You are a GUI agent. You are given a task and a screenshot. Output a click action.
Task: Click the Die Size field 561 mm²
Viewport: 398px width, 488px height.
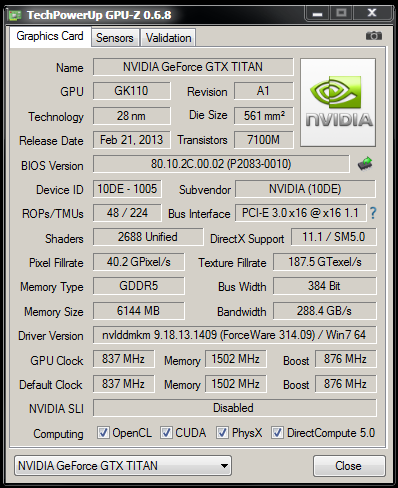click(x=263, y=116)
